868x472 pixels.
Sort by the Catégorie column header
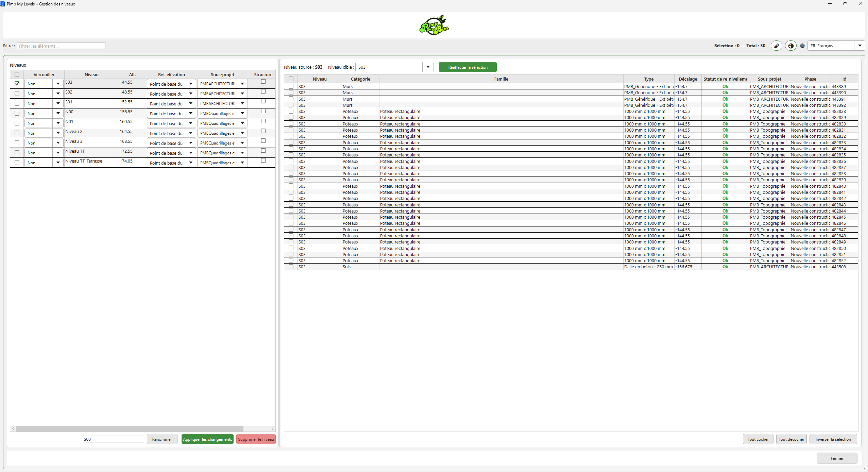tap(360, 79)
